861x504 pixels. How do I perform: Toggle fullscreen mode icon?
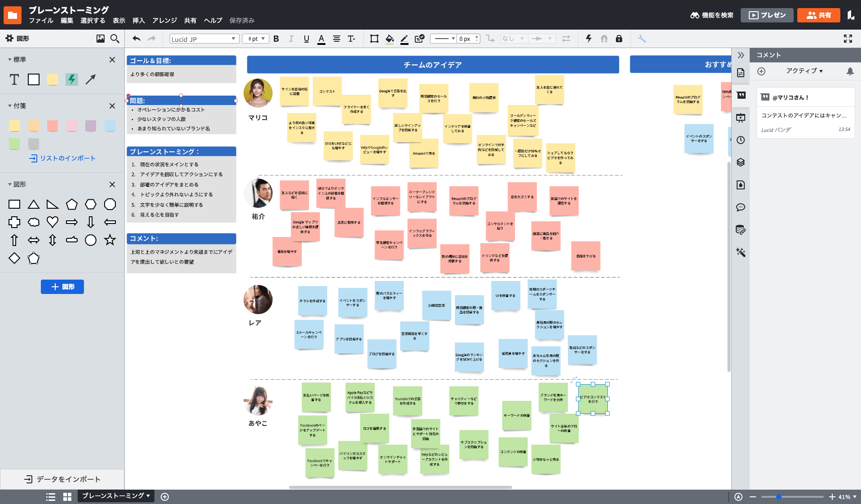pyautogui.click(x=848, y=39)
